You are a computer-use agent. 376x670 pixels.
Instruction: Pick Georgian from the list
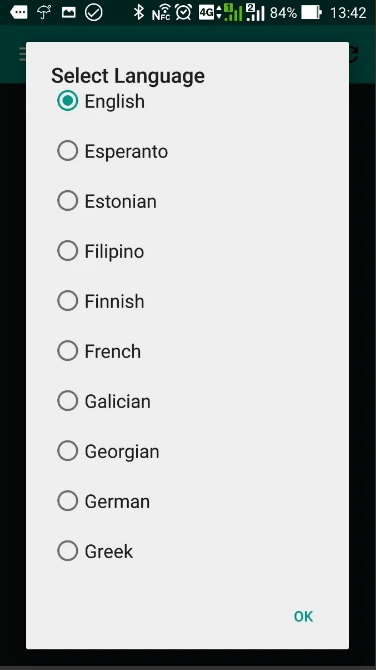point(68,451)
